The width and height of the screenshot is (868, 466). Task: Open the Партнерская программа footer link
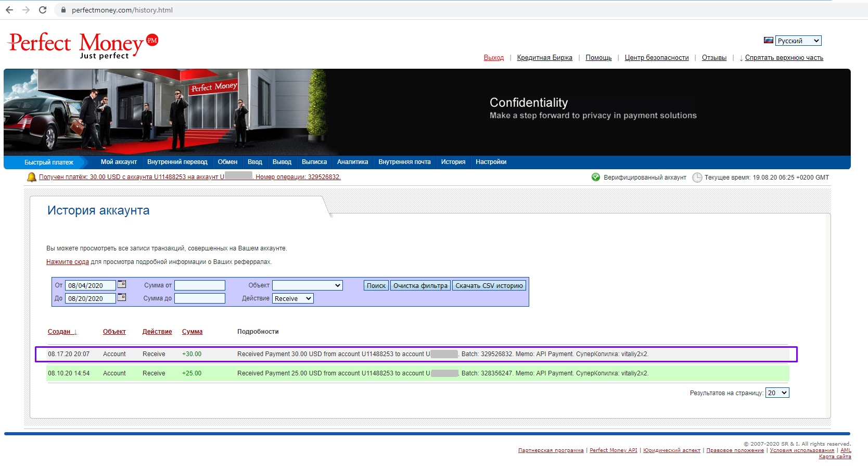[551, 450]
